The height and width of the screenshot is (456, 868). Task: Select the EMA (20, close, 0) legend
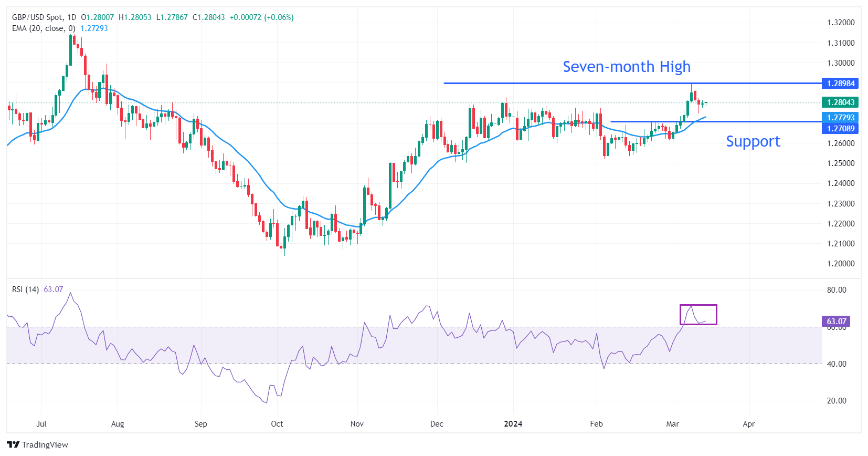[x=44, y=28]
